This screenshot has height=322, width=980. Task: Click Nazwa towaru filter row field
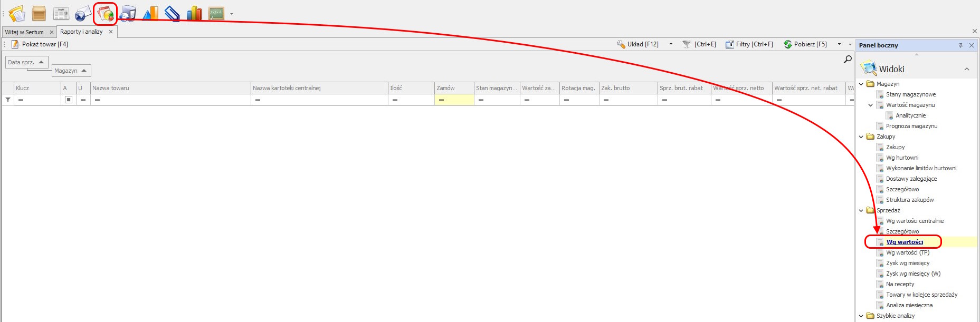click(170, 100)
